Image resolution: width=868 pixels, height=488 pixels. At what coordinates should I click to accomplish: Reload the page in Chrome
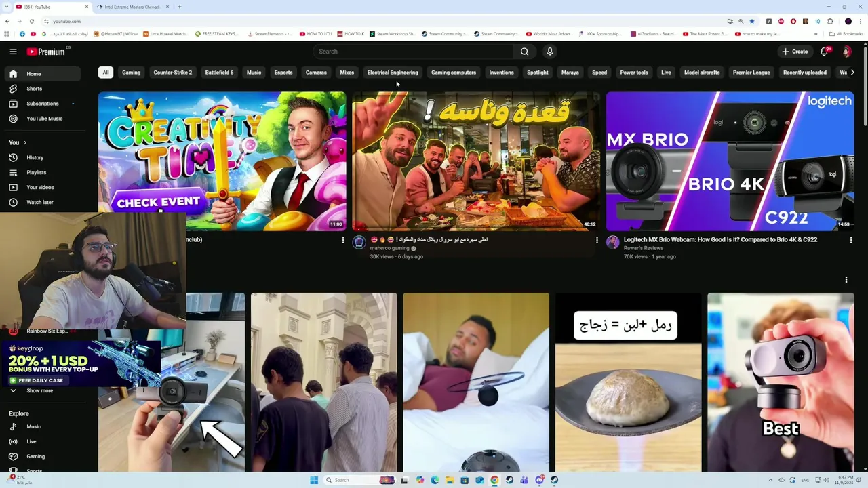(31, 21)
